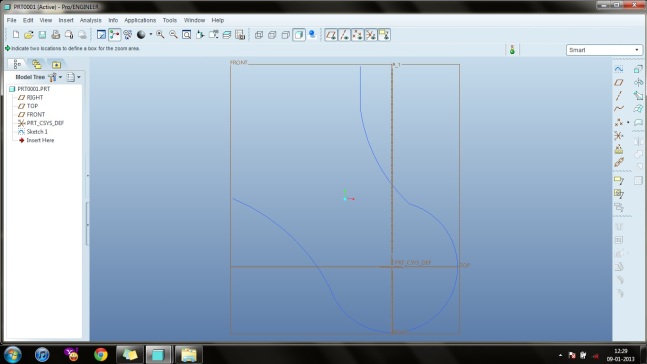Toggle the spin center display
647x364 pixels.
(x=115, y=35)
